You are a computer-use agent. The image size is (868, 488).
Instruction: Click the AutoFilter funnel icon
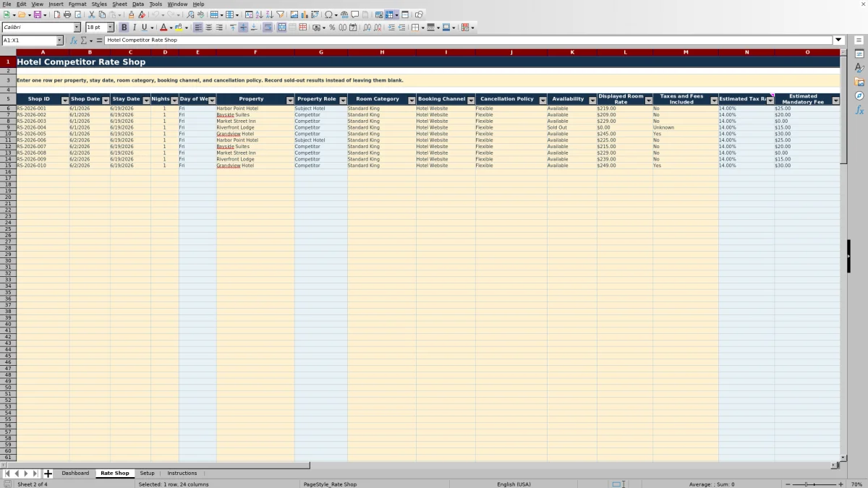click(x=280, y=14)
